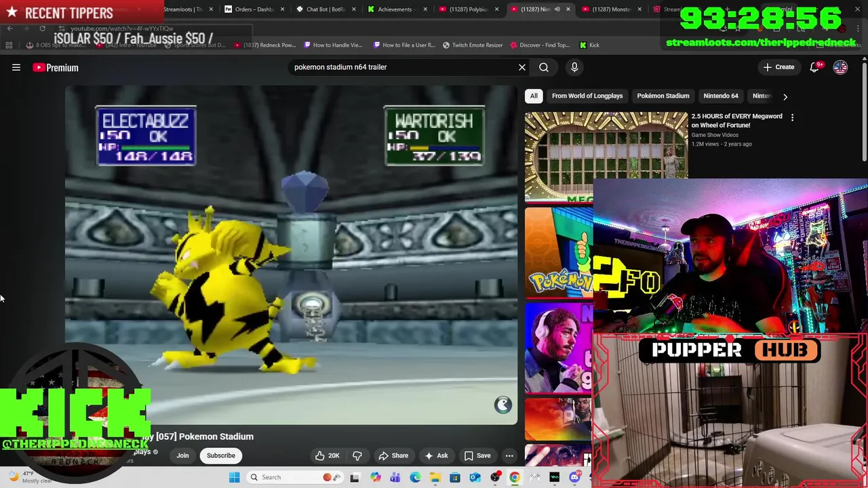
Task: Select From World of Longplays chip
Action: click(587, 96)
